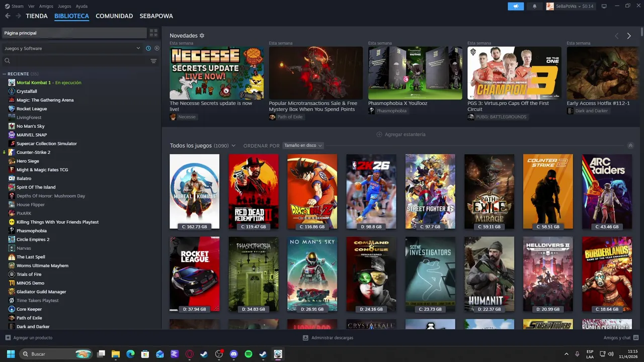Screen dimensions: 644x362
Task: Open Spotify from the Windows taskbar
Action: point(248,354)
